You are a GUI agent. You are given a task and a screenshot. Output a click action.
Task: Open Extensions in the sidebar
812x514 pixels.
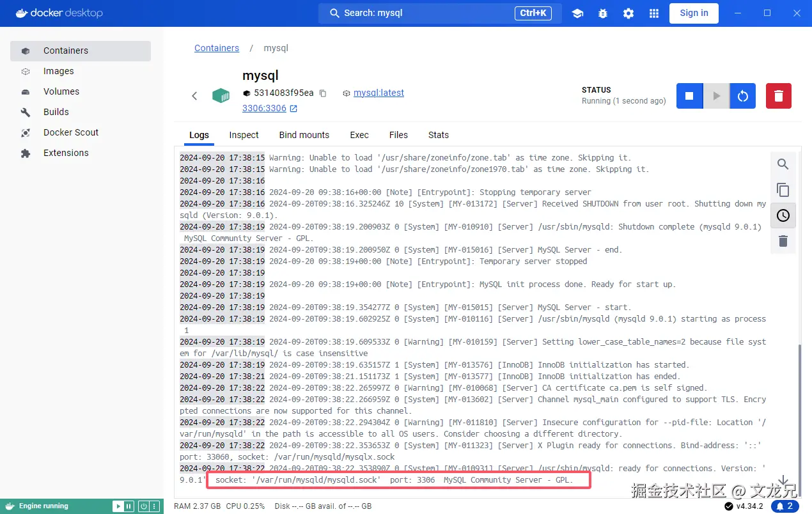coord(81,153)
